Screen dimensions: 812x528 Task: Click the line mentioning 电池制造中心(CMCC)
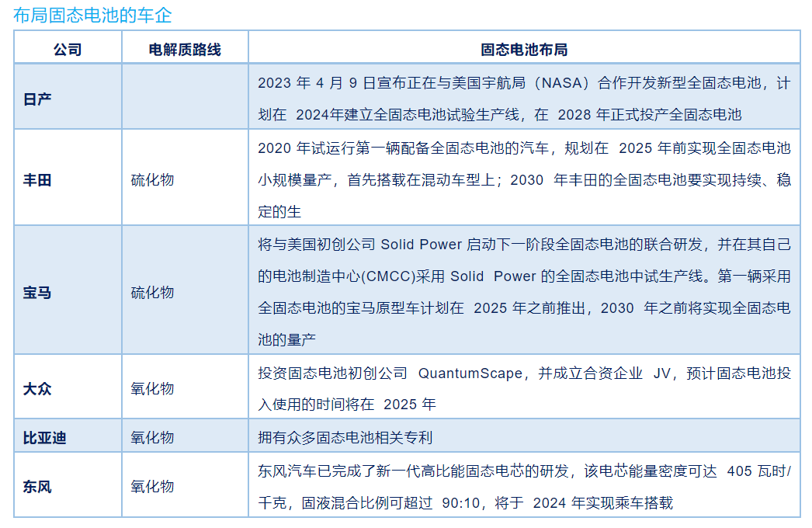point(524,276)
